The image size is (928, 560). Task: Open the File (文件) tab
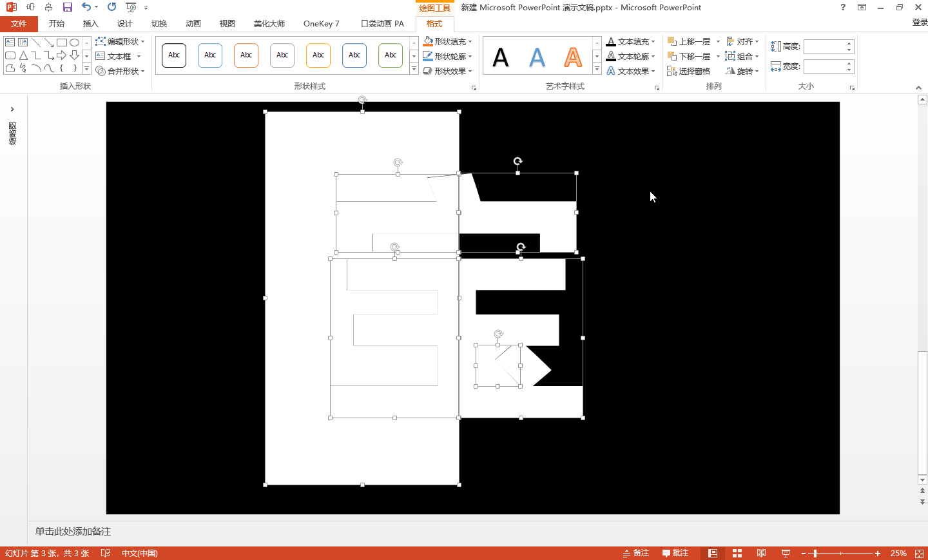[19, 24]
